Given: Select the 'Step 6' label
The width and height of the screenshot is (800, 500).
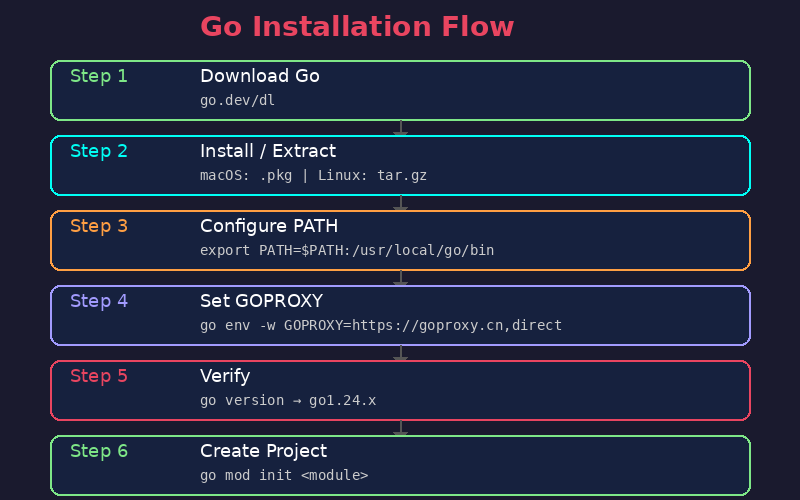Looking at the screenshot, I should click(x=98, y=451).
